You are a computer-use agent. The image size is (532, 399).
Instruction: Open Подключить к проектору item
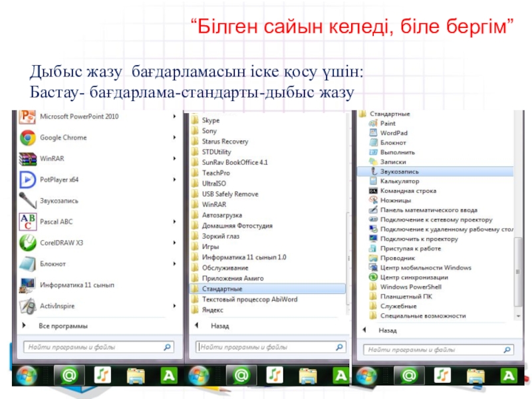414,239
